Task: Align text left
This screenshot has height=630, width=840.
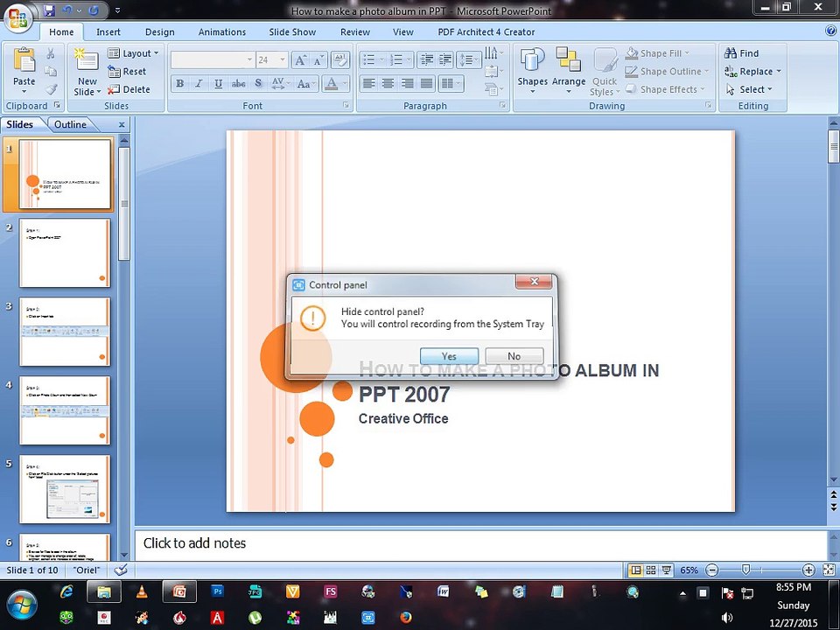Action: [x=368, y=84]
